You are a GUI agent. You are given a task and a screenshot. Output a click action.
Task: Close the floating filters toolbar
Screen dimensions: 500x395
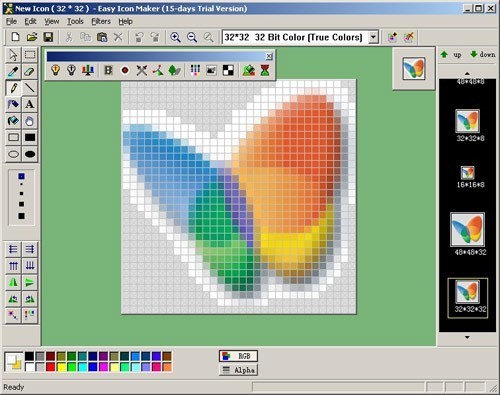coord(269,56)
